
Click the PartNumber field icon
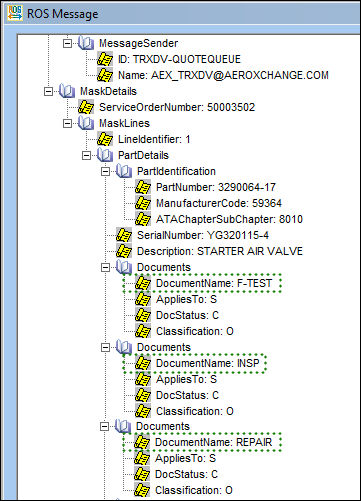click(143, 187)
